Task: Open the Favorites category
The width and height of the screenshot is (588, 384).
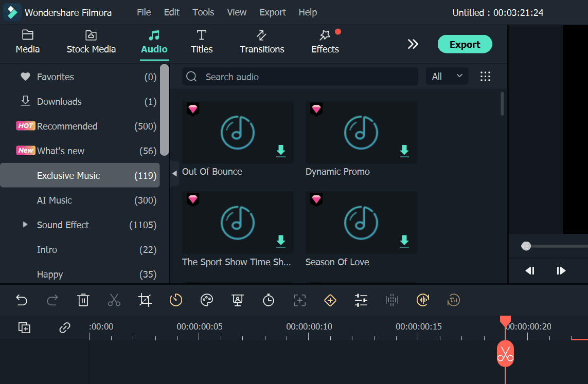Action: (80, 77)
